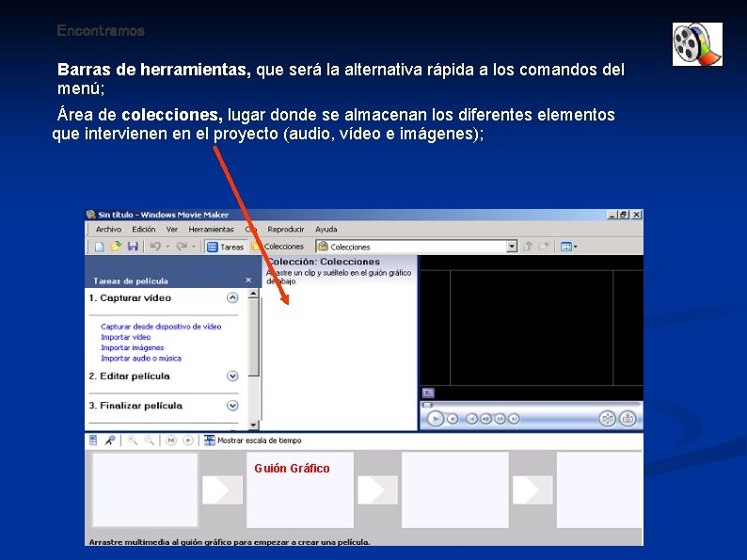Open the Colecciones combo box dropdown arrow
Screen dimensions: 747x560
[512, 247]
